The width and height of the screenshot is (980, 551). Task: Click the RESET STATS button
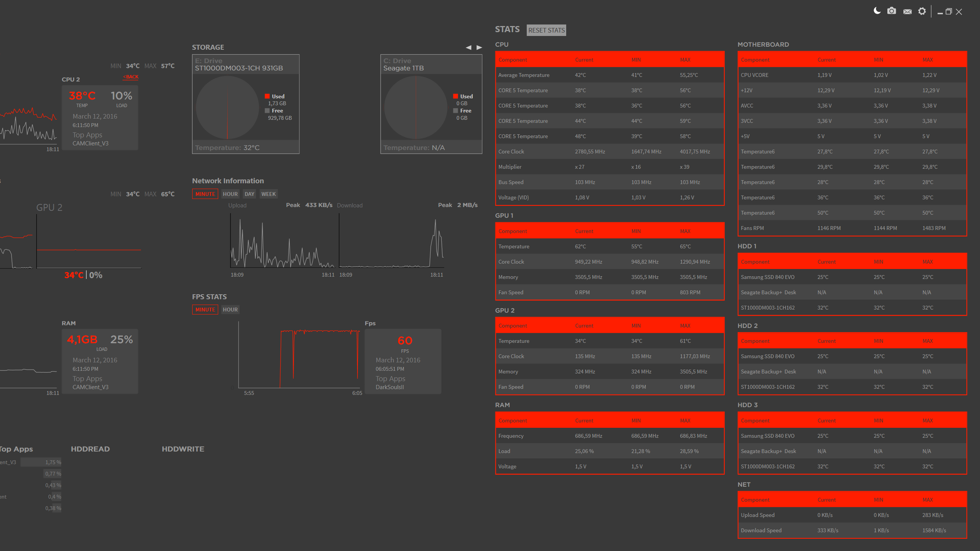coord(546,30)
